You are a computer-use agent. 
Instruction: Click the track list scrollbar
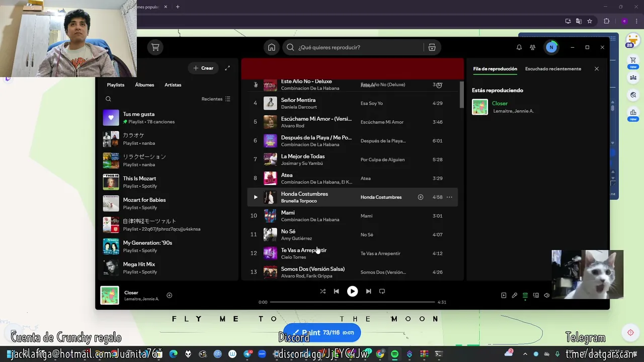461,95
